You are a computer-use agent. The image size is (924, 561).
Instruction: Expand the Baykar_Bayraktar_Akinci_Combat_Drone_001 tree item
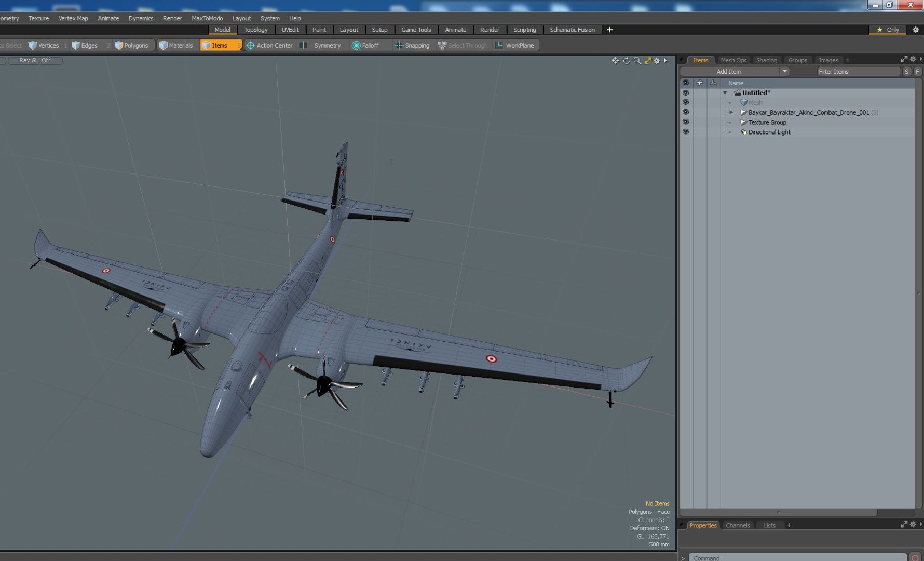(x=731, y=112)
